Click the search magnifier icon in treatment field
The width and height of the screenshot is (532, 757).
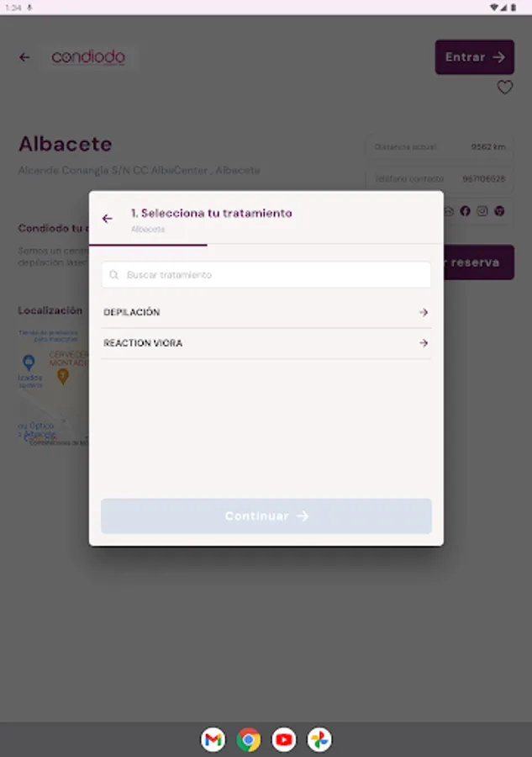click(x=114, y=275)
